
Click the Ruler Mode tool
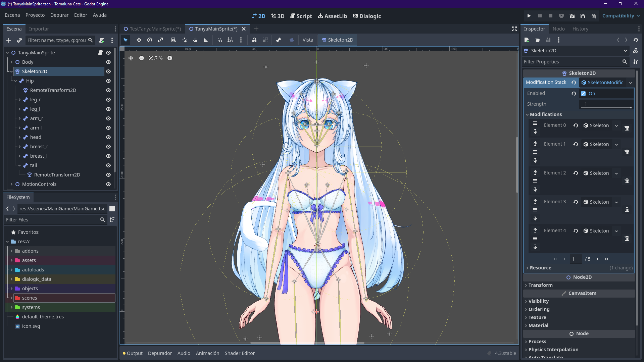tap(206, 40)
